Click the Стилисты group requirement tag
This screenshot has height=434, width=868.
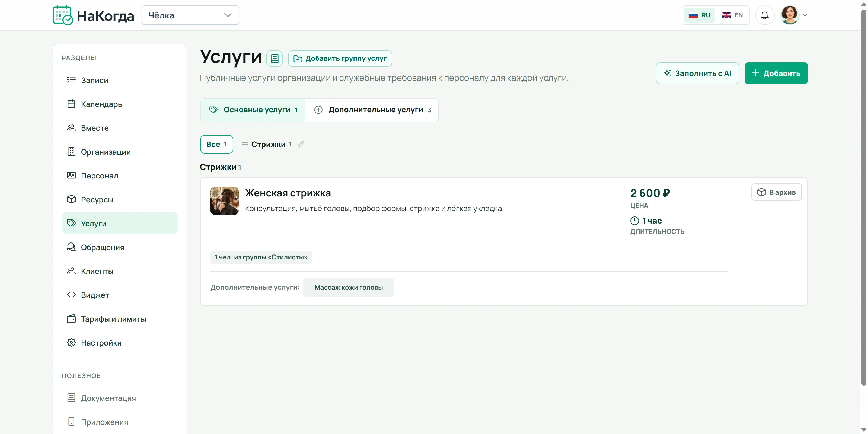(261, 257)
